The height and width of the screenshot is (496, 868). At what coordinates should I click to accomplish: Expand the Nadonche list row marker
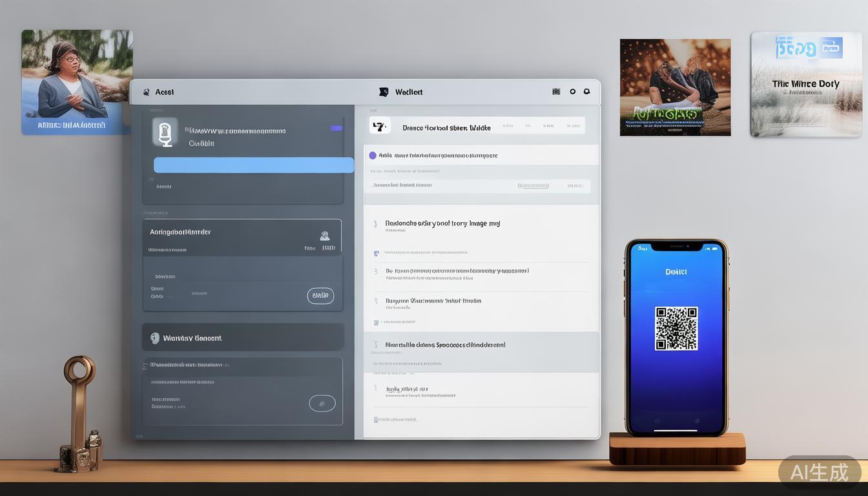[375, 224]
